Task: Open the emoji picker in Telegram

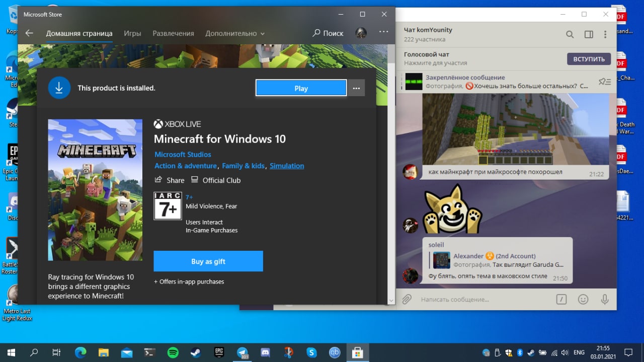Action: tap(583, 299)
